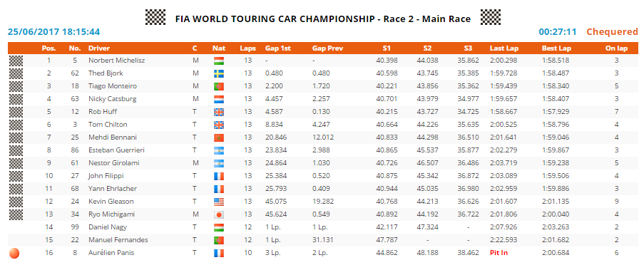This screenshot has width=644, height=265.
Task: Click the chequered flag right of Main Race title
Action: coord(491,17)
